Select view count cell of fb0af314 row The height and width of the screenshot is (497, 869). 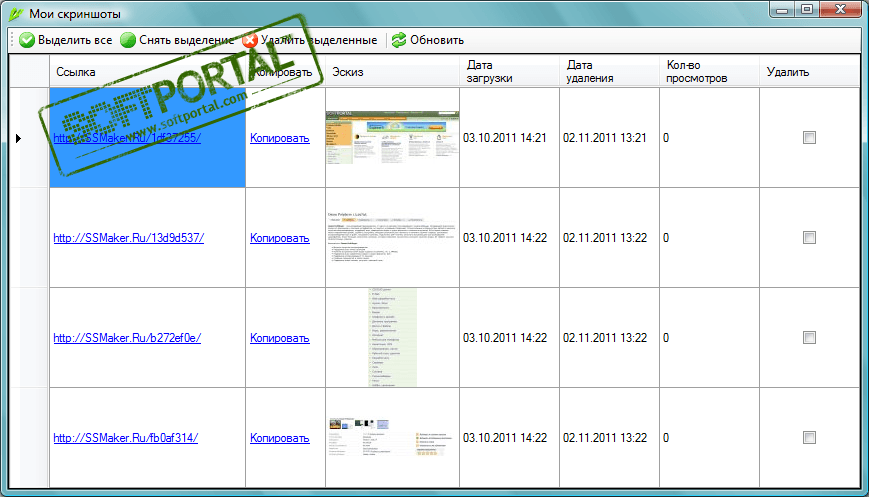[709, 438]
